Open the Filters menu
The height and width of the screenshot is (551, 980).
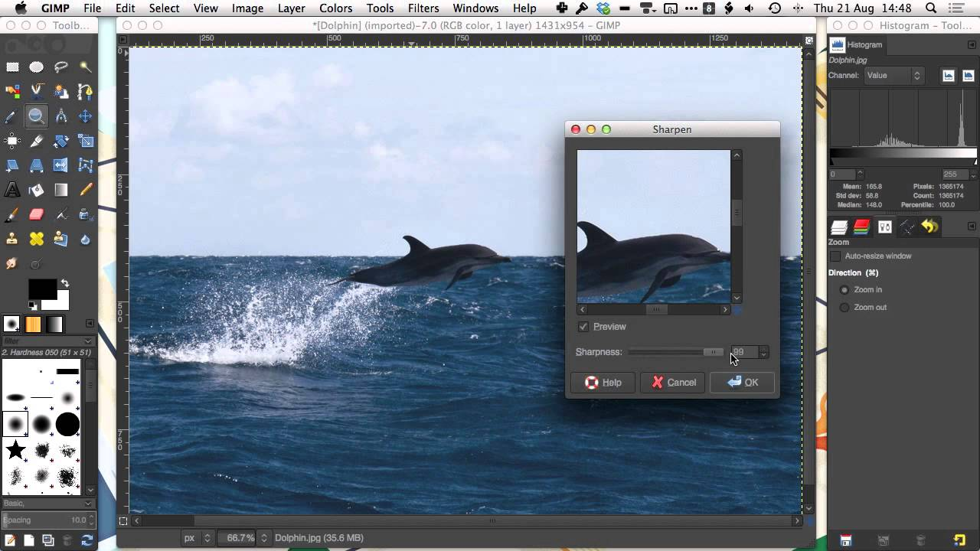423,8
